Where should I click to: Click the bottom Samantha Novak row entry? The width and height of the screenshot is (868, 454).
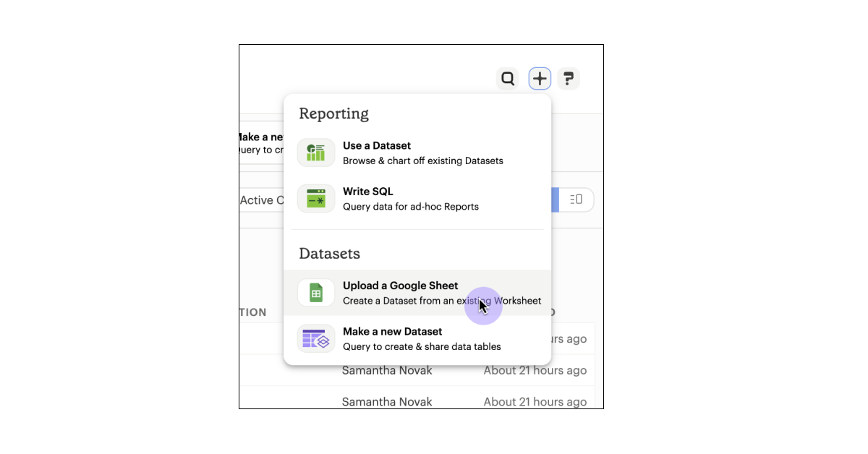tap(387, 401)
